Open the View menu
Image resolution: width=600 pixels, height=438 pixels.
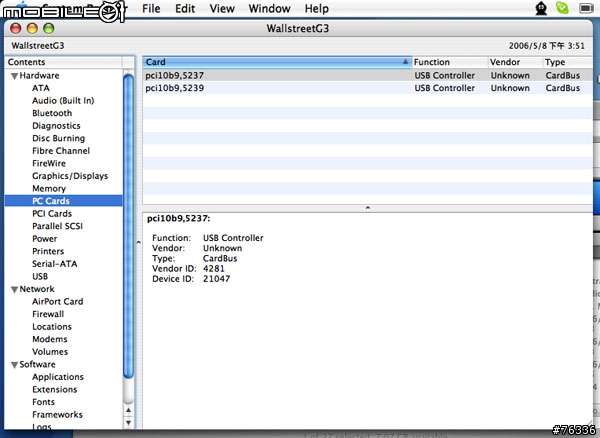point(222,8)
